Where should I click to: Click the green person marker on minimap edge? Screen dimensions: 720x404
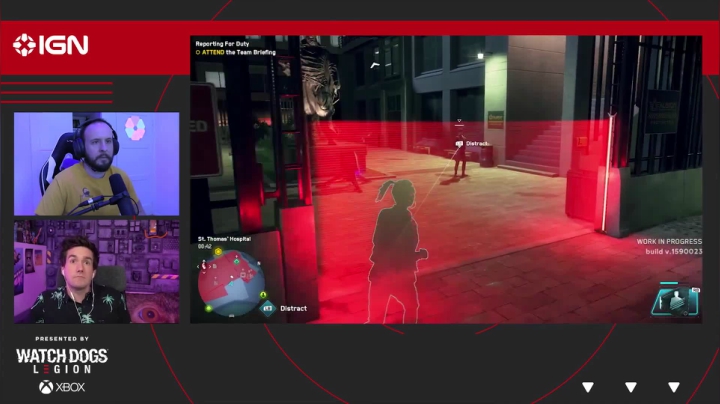point(263,294)
